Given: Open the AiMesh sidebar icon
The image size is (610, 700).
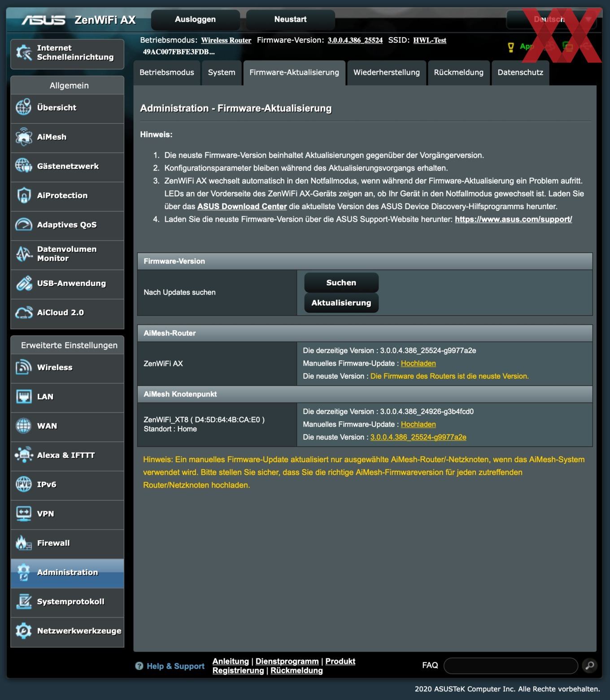Looking at the screenshot, I should (x=24, y=137).
